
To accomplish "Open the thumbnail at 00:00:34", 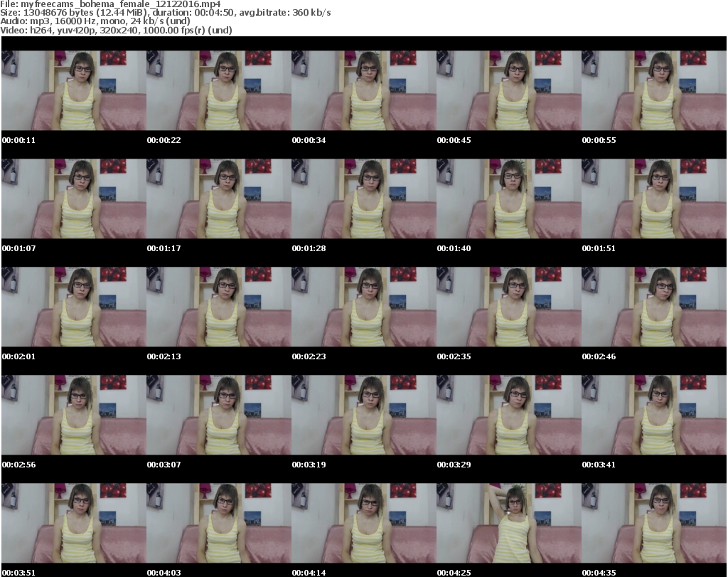I will pos(363,90).
